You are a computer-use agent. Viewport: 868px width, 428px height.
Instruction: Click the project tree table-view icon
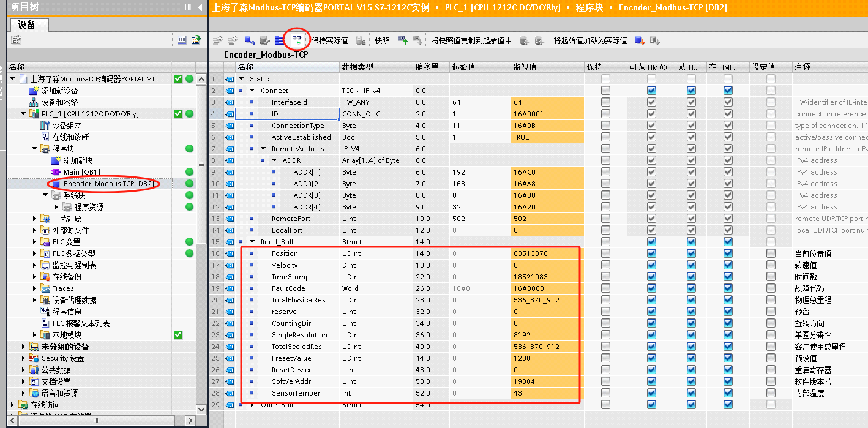182,40
